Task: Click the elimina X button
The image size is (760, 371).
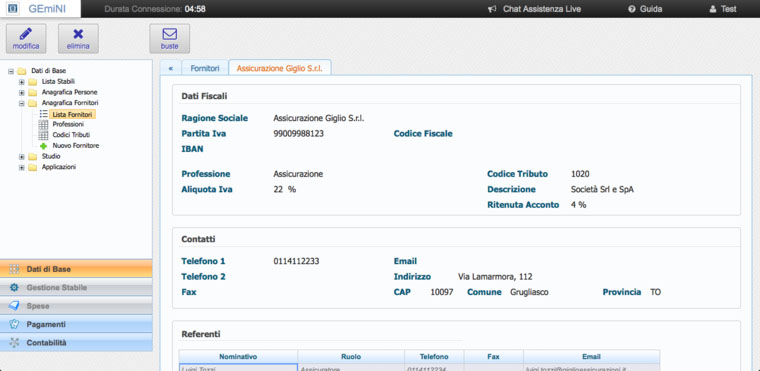Action: tap(78, 39)
